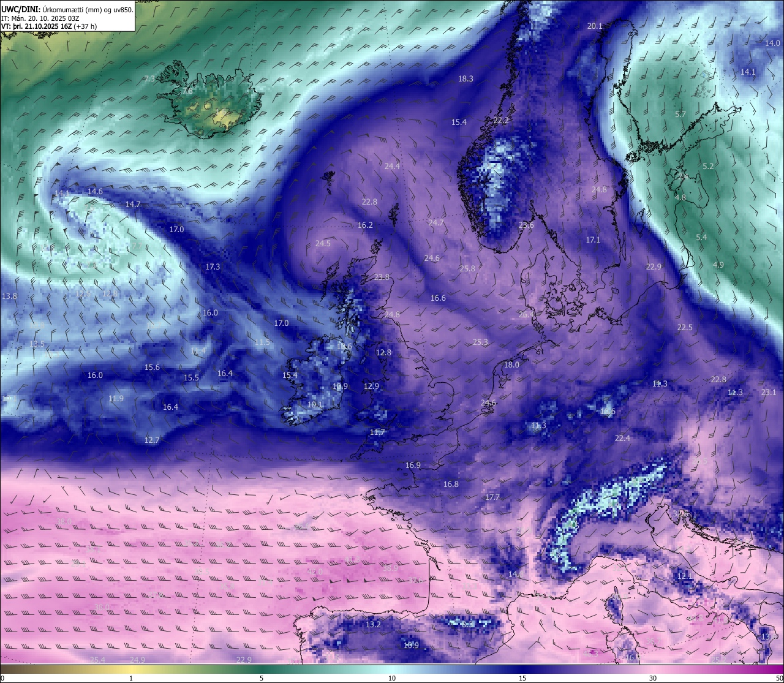Image resolution: width=784 pixels, height=683 pixels.
Task: Click the 23.6 value on the map
Action: (526, 225)
